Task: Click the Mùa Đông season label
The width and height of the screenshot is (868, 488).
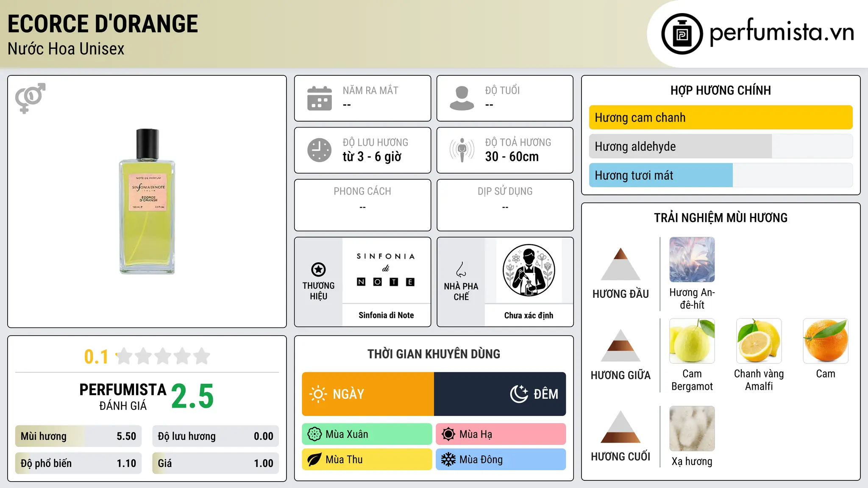Action: coord(481,460)
